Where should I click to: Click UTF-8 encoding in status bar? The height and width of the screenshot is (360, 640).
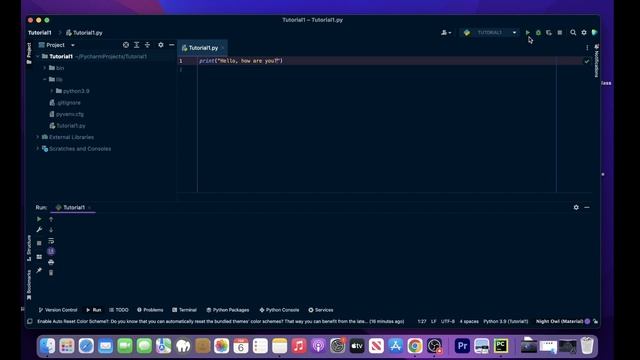[448, 322]
